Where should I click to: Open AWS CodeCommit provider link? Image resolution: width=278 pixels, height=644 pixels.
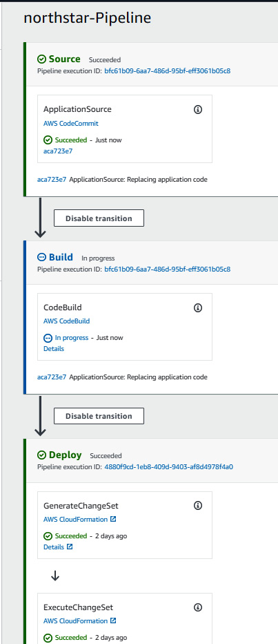[71, 123]
